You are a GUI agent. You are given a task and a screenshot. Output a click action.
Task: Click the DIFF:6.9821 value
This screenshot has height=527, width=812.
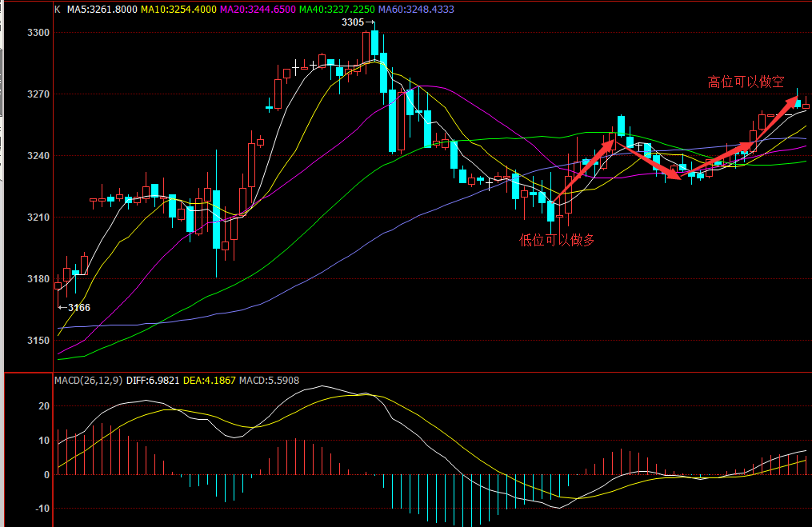pyautogui.click(x=153, y=381)
